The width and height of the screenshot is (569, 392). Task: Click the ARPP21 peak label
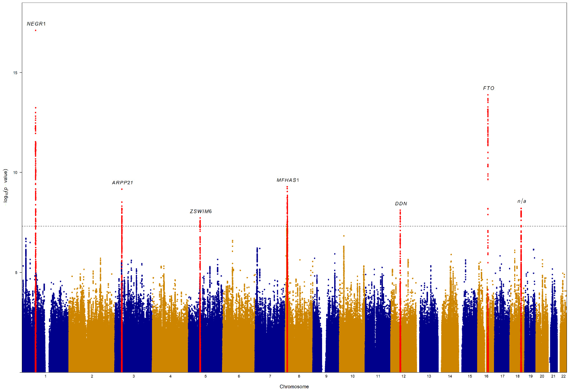[x=122, y=182]
